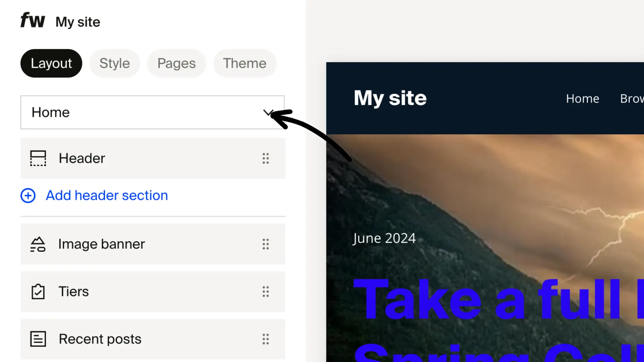Grab the Tiers drag handle

tap(265, 292)
